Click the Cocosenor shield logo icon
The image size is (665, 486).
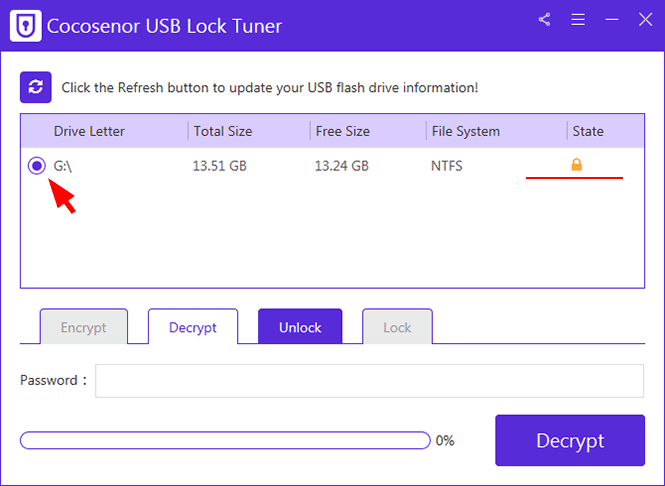[26, 26]
